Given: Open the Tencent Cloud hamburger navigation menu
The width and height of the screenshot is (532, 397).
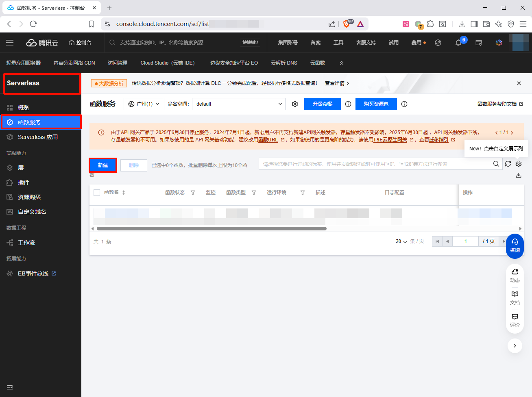Looking at the screenshot, I should click(10, 43).
